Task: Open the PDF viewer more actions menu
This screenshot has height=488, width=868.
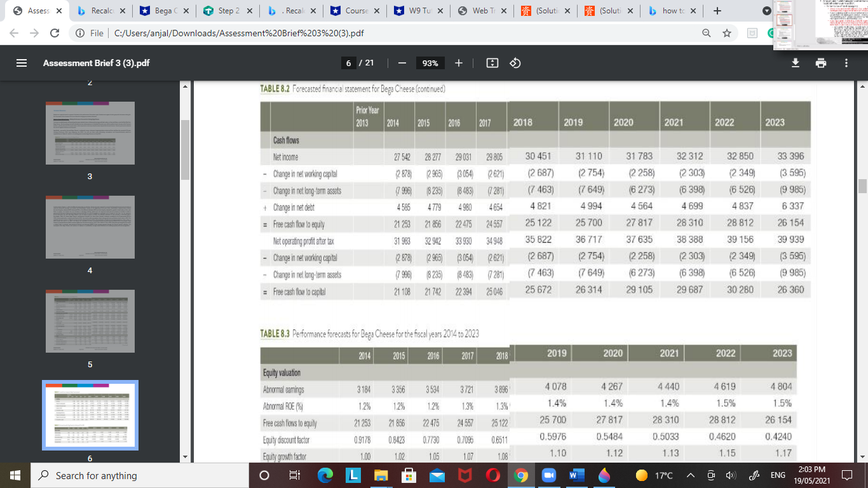Action: click(x=846, y=63)
